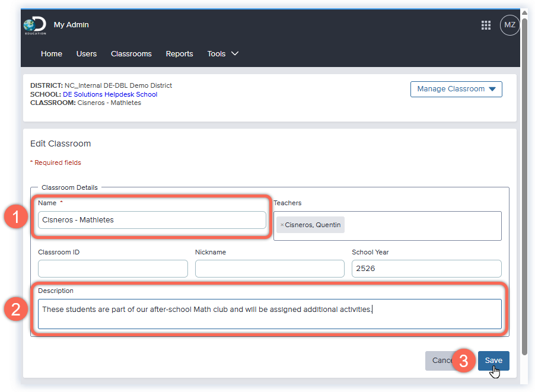Open the Manage Classroom dropdown
This screenshot has height=392, width=535.
pos(456,89)
